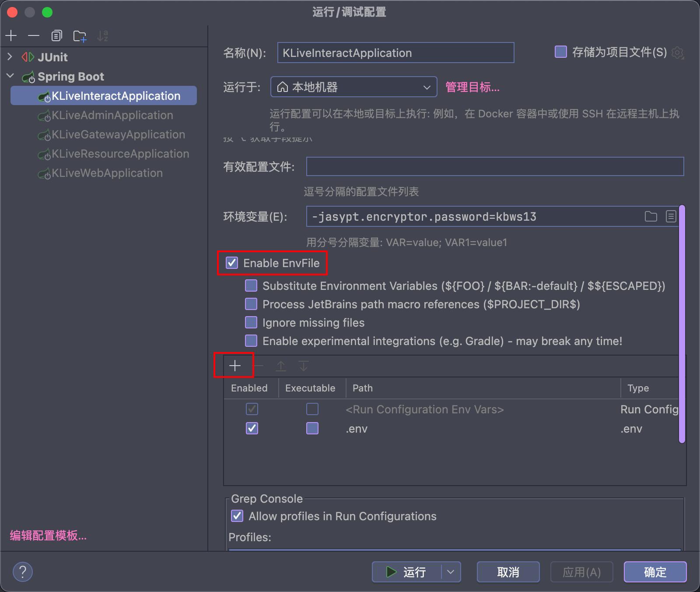Create a new configuration folder
The height and width of the screenshot is (592, 700).
coord(80,36)
